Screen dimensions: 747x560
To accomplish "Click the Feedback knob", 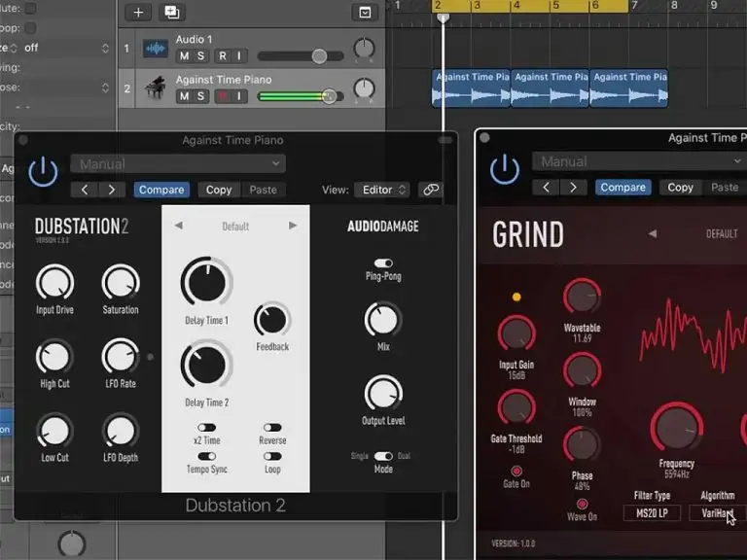I will pyautogui.click(x=272, y=320).
